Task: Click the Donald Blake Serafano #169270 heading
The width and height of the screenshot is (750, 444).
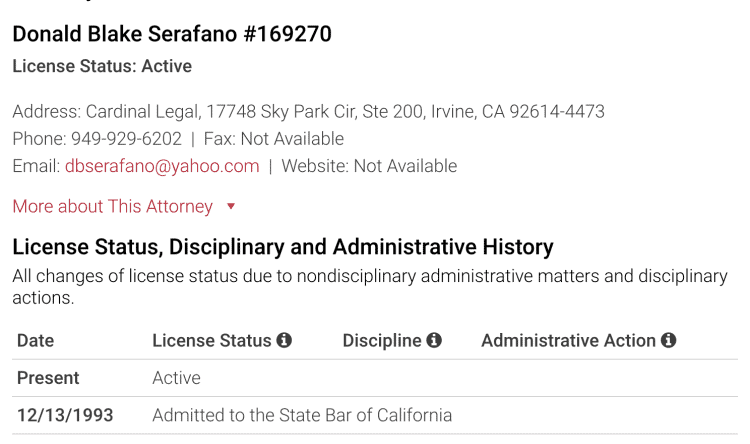Action: [172, 34]
